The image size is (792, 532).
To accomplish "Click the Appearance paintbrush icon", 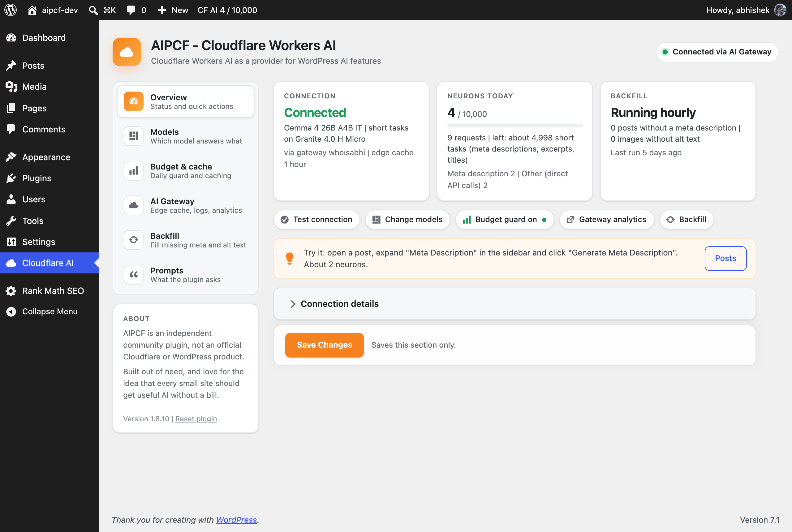I will 11,157.
